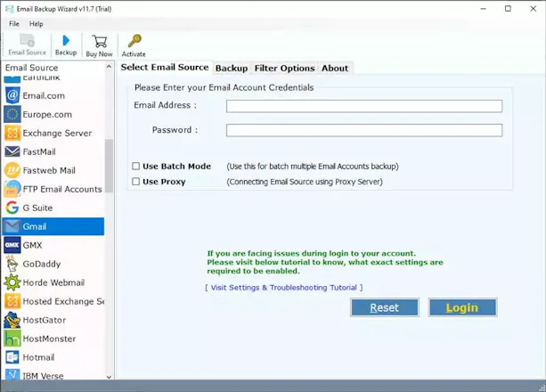Select the FastMail text label
546x392 pixels.
[39, 152]
